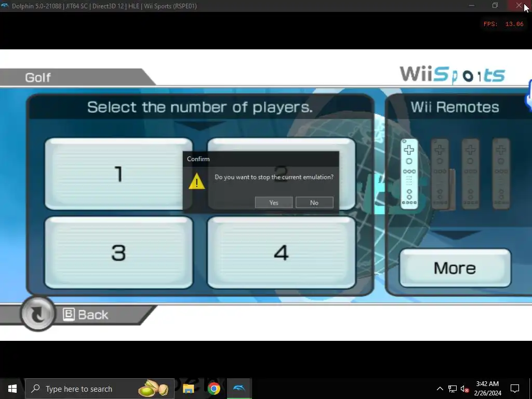Click the taskbar search box
The width and height of the screenshot is (532, 399).
pyautogui.click(x=100, y=389)
